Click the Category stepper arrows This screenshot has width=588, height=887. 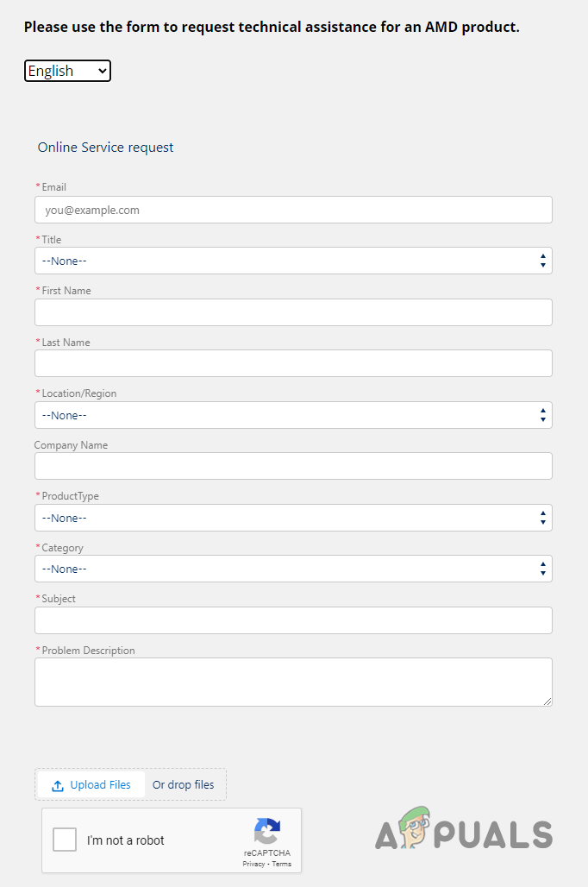542,569
